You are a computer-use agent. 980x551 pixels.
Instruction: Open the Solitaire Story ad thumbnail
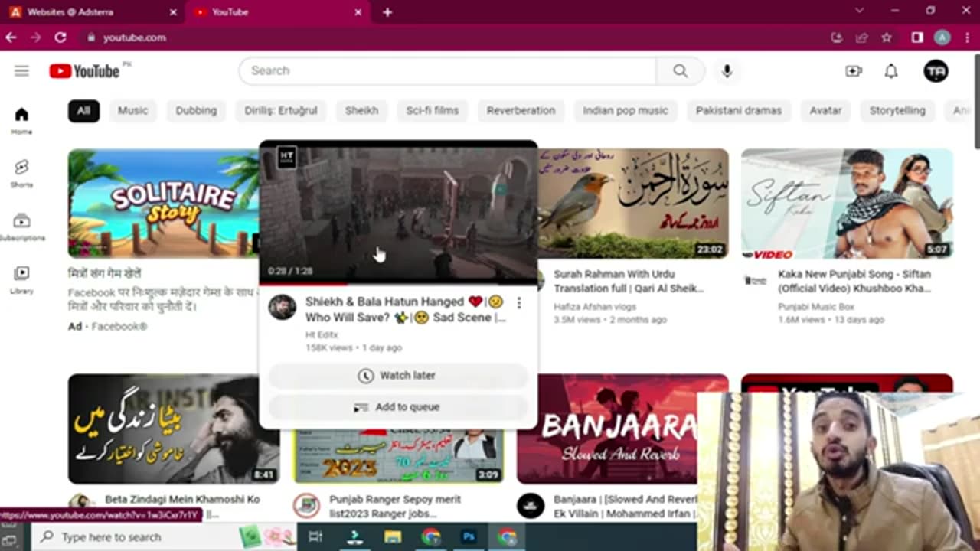tap(163, 204)
